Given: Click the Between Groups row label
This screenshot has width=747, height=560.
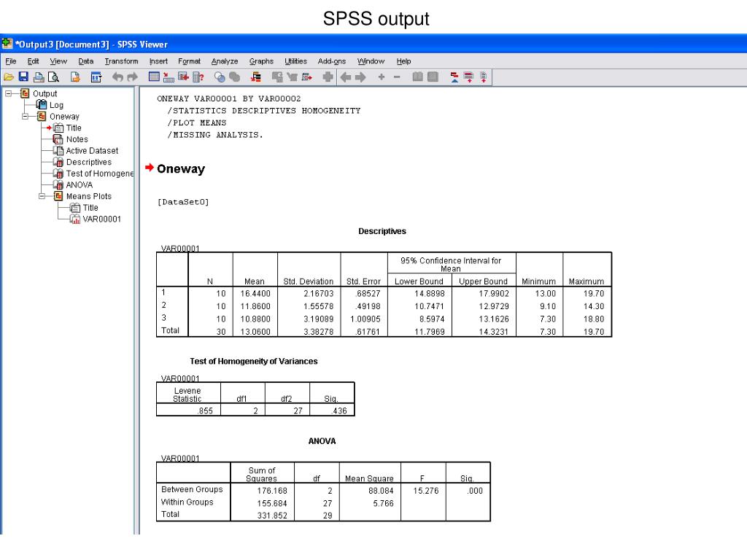Looking at the screenshot, I should click(x=192, y=489).
